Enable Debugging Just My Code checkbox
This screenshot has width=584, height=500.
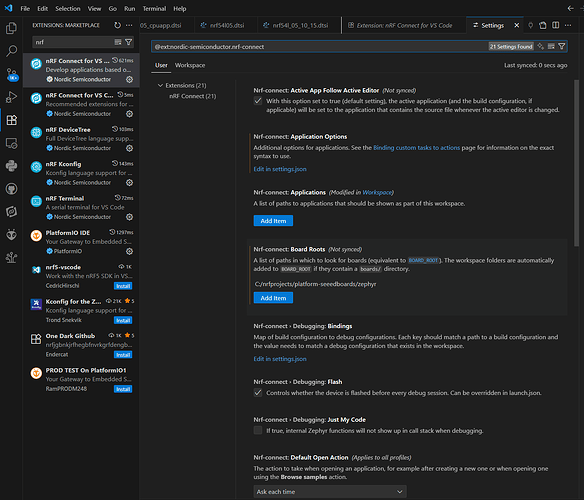tap(258, 430)
